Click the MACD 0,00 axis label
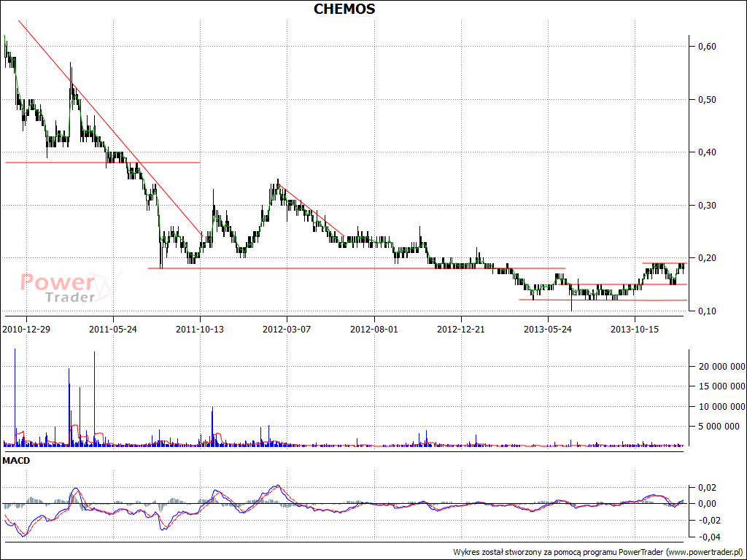 coord(707,504)
